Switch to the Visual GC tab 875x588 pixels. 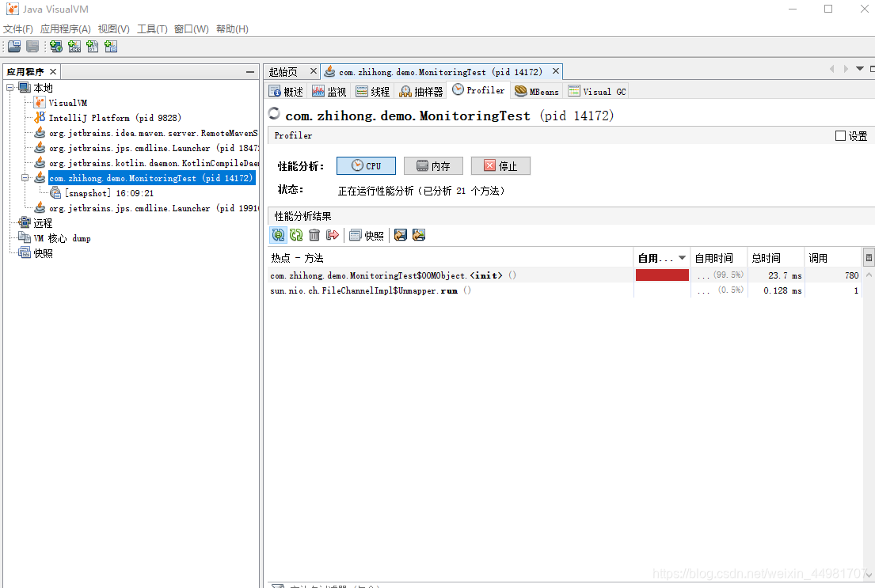pyautogui.click(x=597, y=92)
